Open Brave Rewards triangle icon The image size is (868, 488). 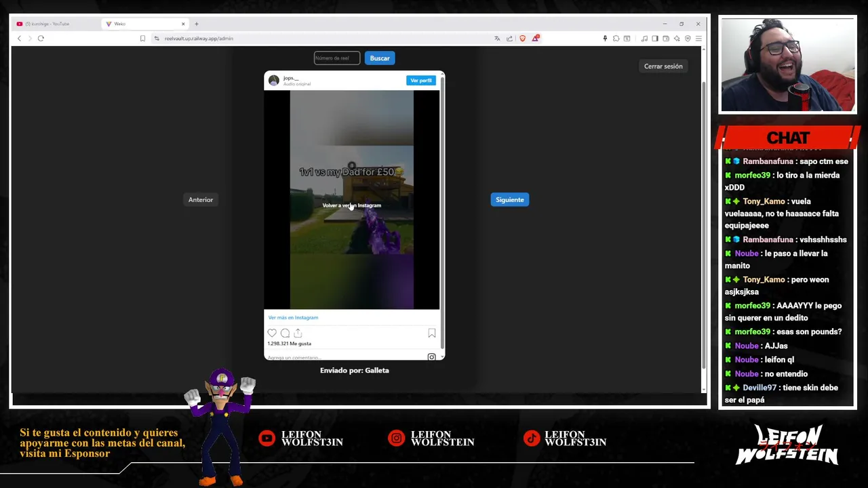point(535,39)
